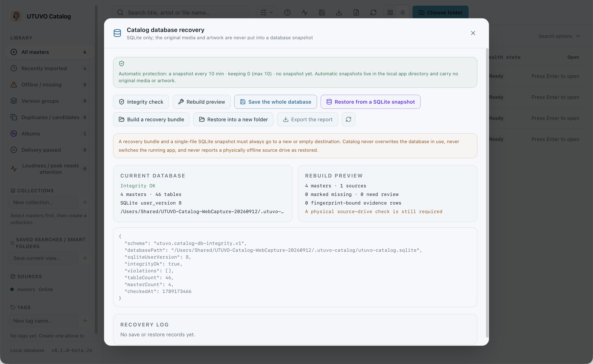Restore from a SQLite snapshot
The height and width of the screenshot is (364, 593).
pos(370,102)
